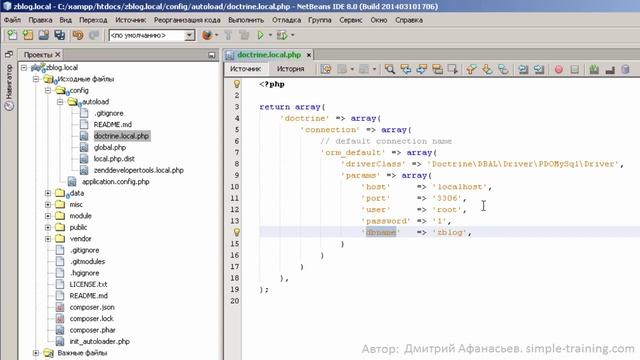Click Previous Bookmark icon
Image resolution: width=640 pixels, height=360 pixels.
click(471, 69)
